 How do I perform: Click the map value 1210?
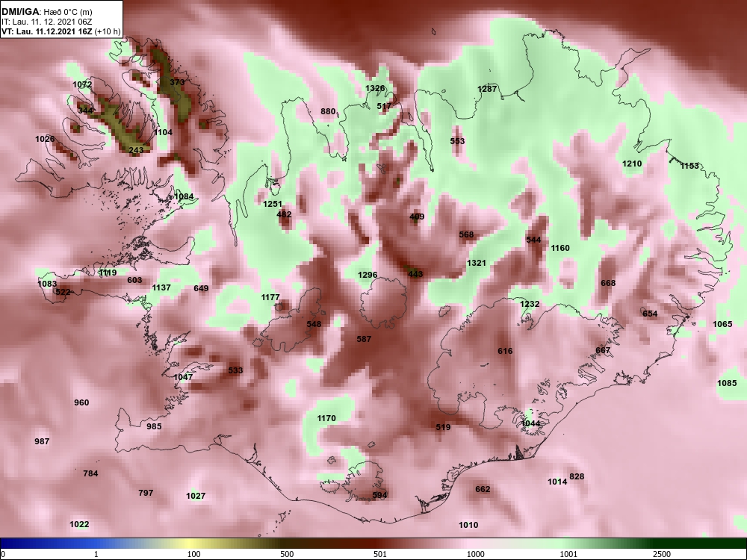click(x=632, y=164)
